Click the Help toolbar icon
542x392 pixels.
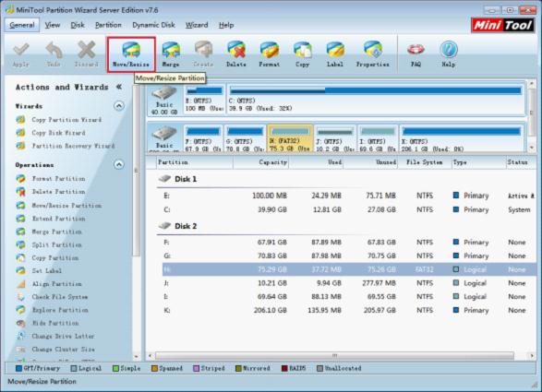click(449, 54)
